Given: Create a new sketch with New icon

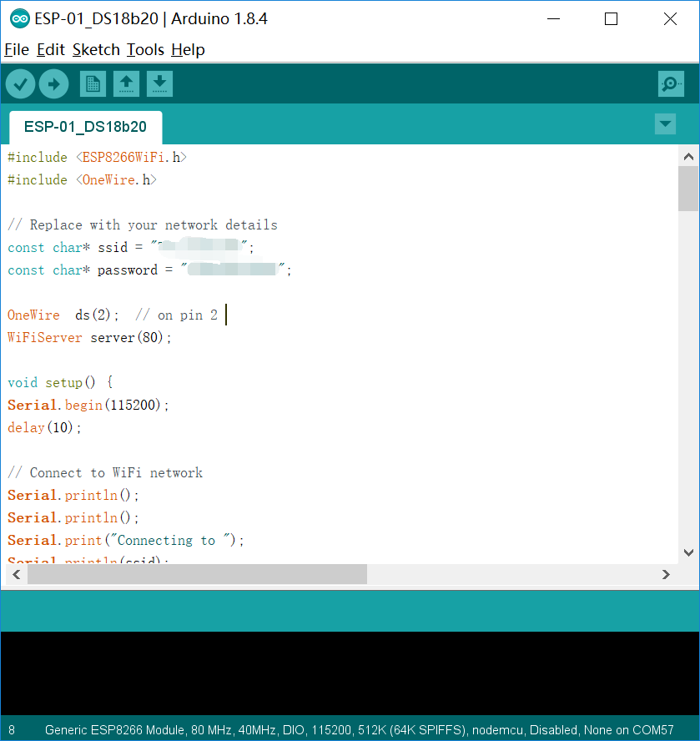Looking at the screenshot, I should pyautogui.click(x=93, y=84).
